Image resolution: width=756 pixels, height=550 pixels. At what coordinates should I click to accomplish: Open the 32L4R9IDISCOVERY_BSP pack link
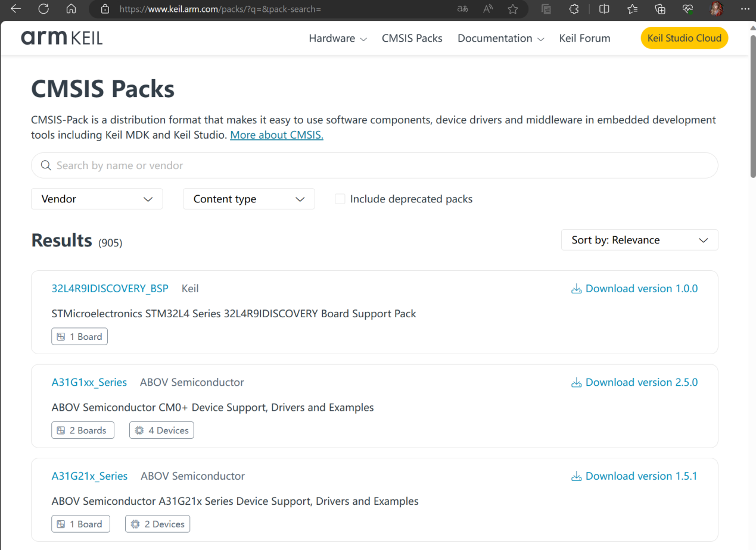click(x=110, y=289)
